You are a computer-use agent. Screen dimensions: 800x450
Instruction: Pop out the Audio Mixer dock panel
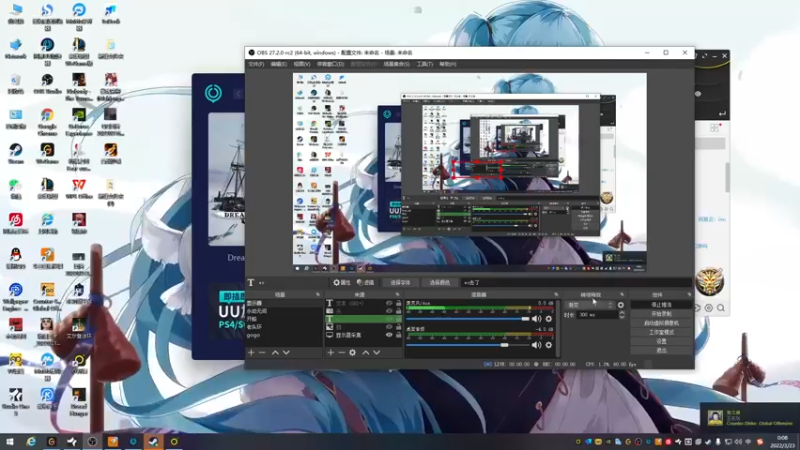[556, 295]
